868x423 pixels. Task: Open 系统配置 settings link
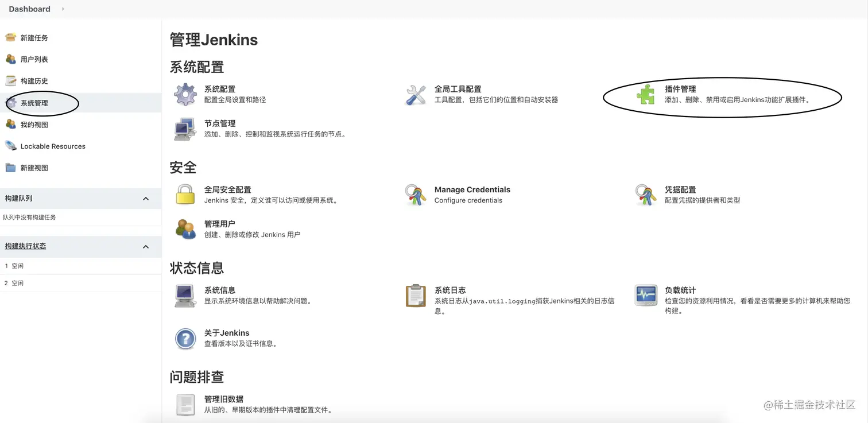pos(220,89)
